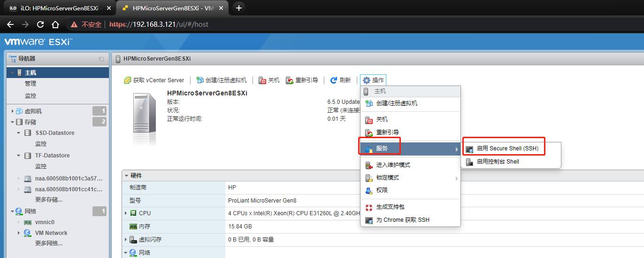This screenshot has width=644, height=258.
Task: Collapse the navigator panel using its corner icon
Action: pos(101,59)
